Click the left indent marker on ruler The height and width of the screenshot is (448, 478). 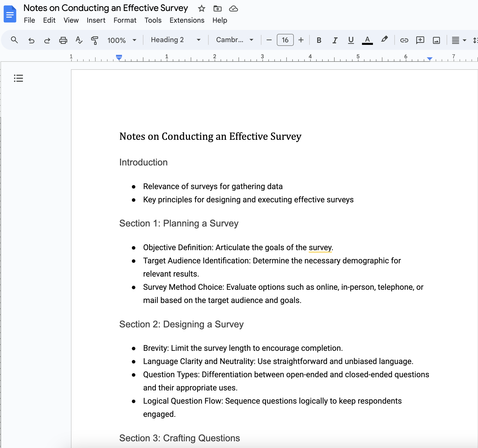(119, 58)
